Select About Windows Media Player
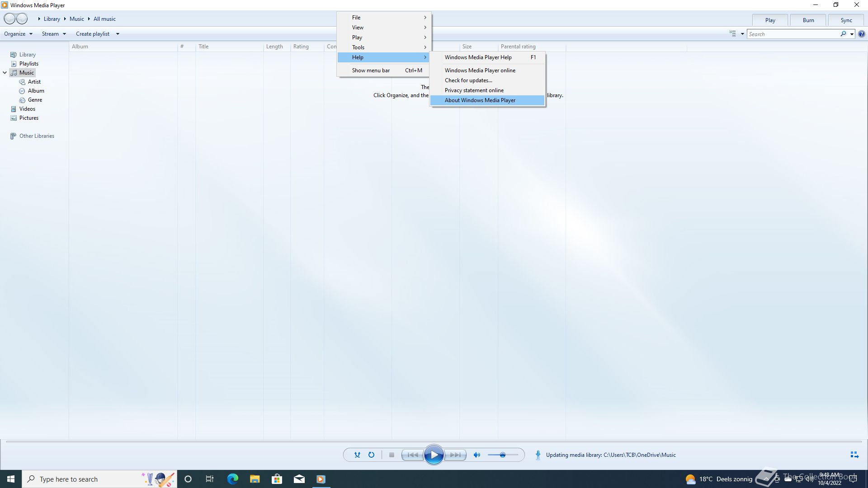 [x=487, y=100]
